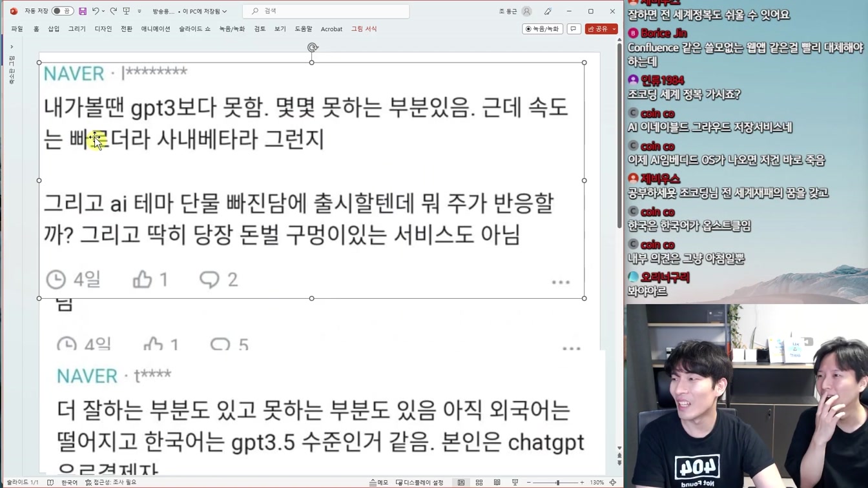This screenshot has height=488, width=868.
Task: Open the 슬라이드 쇼 ribbon tab
Action: point(194,29)
